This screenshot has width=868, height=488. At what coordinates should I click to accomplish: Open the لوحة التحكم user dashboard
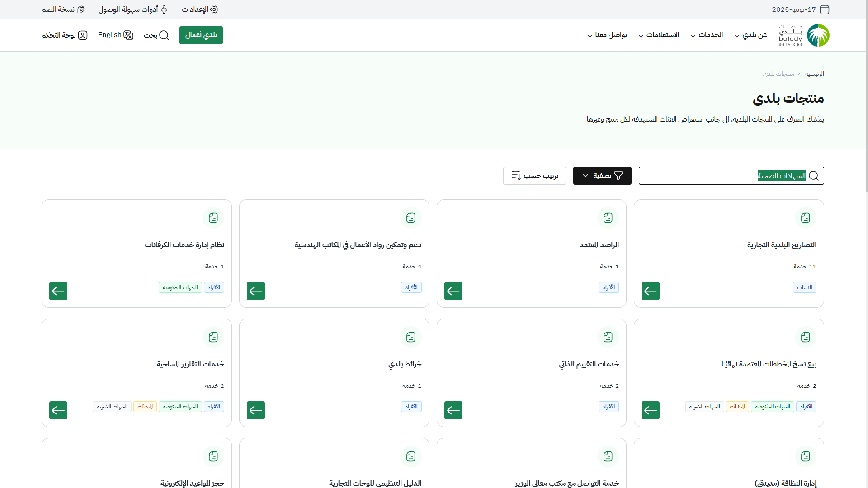(64, 35)
